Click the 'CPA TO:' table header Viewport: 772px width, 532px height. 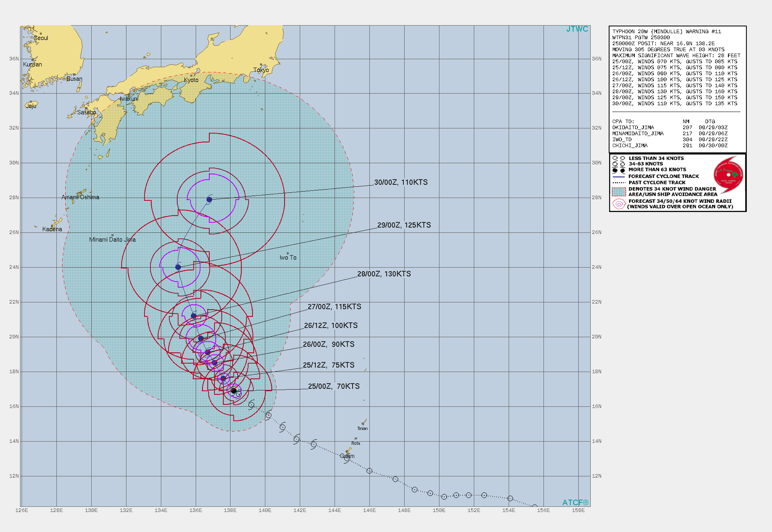623,122
